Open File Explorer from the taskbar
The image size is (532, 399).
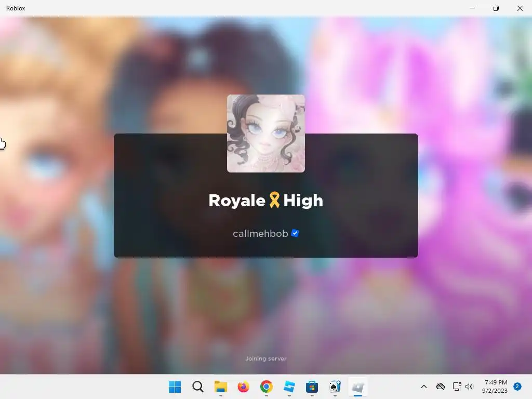(x=220, y=387)
